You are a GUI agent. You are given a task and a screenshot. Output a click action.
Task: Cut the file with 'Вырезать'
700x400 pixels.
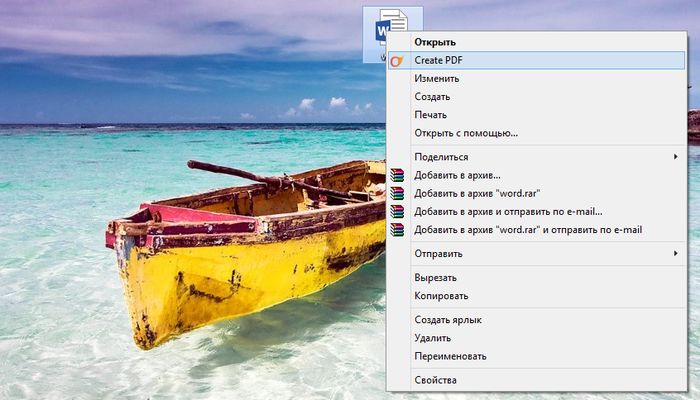pos(435,278)
